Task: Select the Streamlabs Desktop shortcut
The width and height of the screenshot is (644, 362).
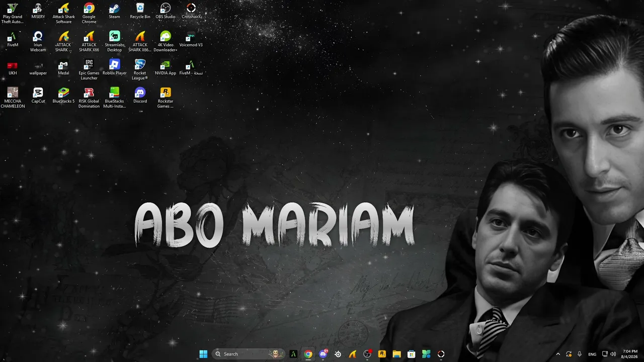Action: tap(115, 42)
